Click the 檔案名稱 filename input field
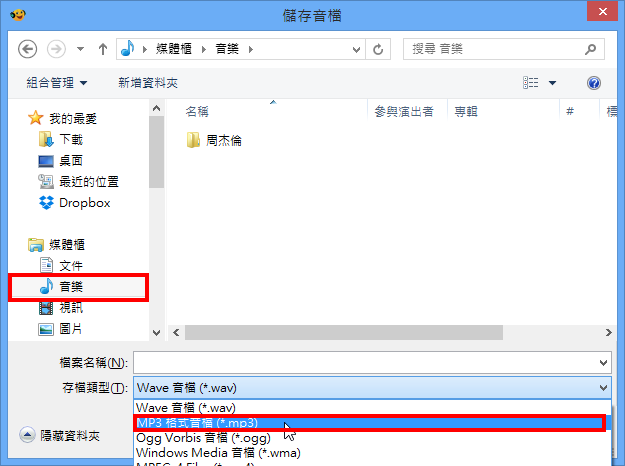Viewport: 625px width, 466px height. pyautogui.click(x=372, y=362)
